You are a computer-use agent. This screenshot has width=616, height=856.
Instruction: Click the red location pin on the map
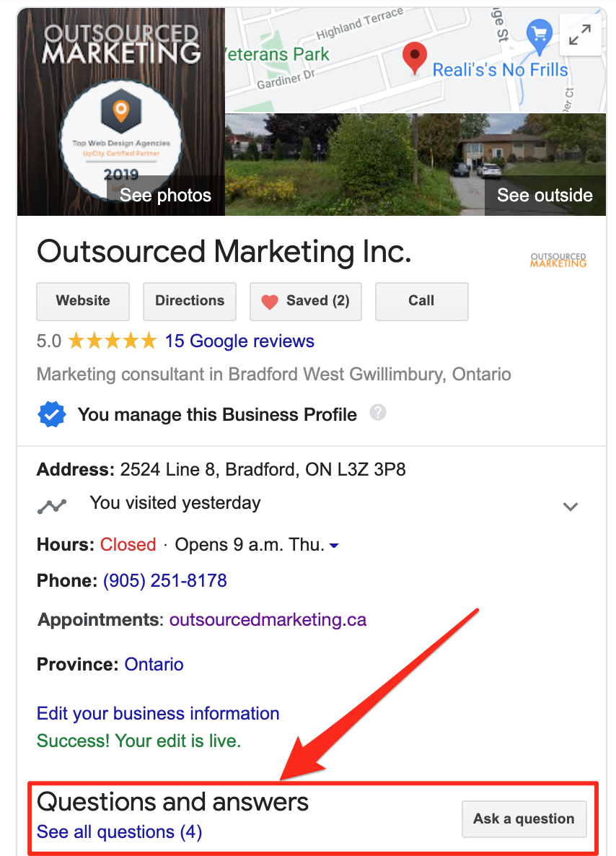415,58
